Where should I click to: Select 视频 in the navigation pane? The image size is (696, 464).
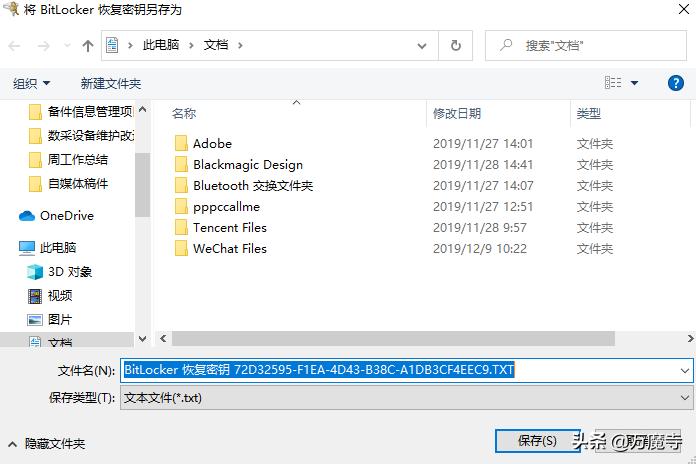coord(50,296)
